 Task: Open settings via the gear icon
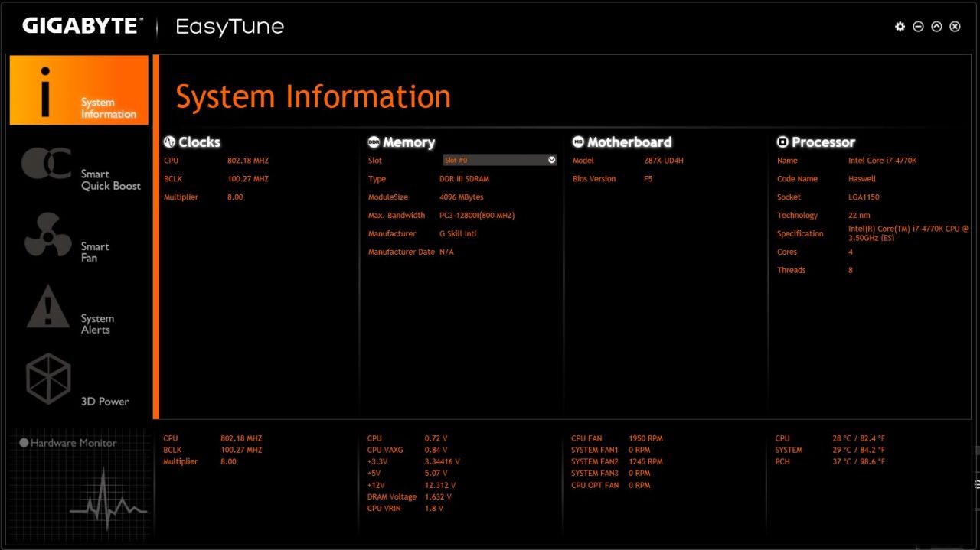900,27
